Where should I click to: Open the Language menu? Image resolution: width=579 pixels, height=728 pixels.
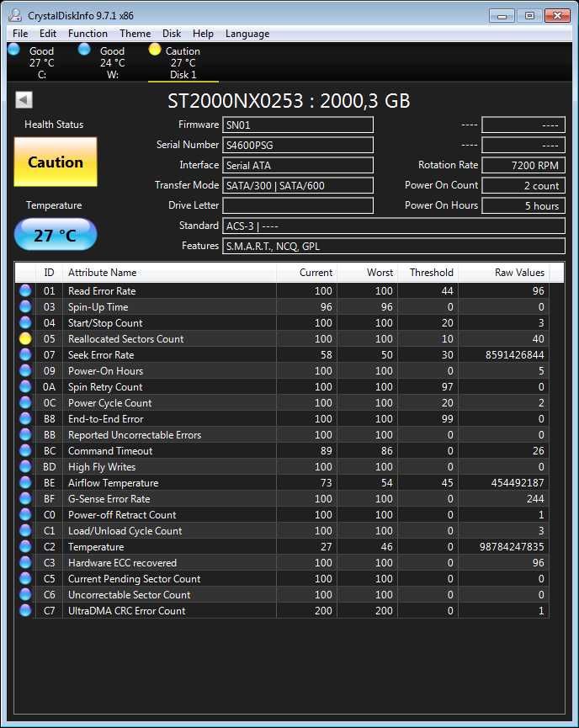point(247,34)
